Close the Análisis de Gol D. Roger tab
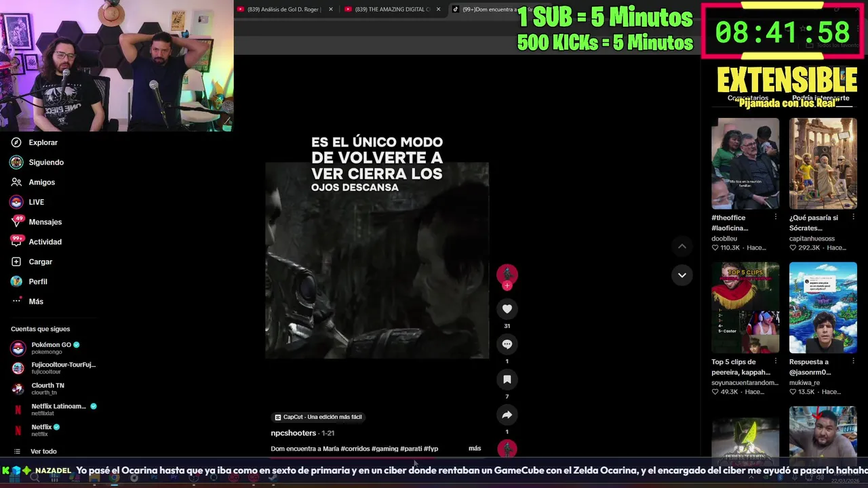Image resolution: width=868 pixels, height=488 pixels. click(x=331, y=9)
